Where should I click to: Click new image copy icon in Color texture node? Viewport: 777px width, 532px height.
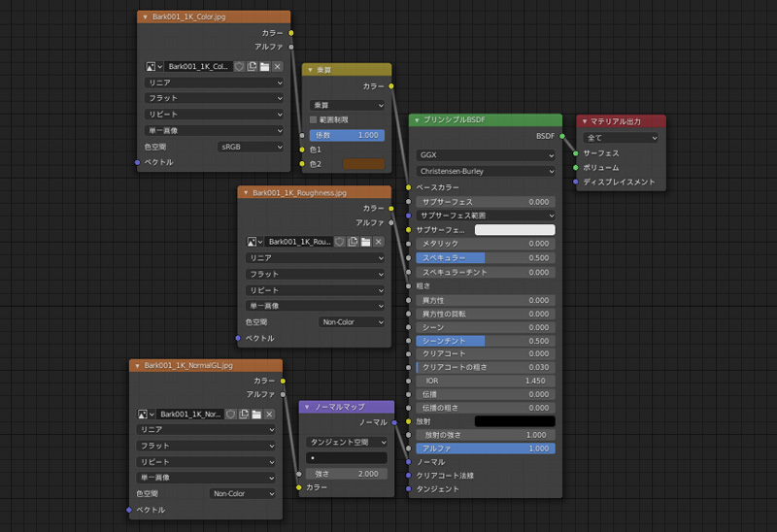click(252, 66)
